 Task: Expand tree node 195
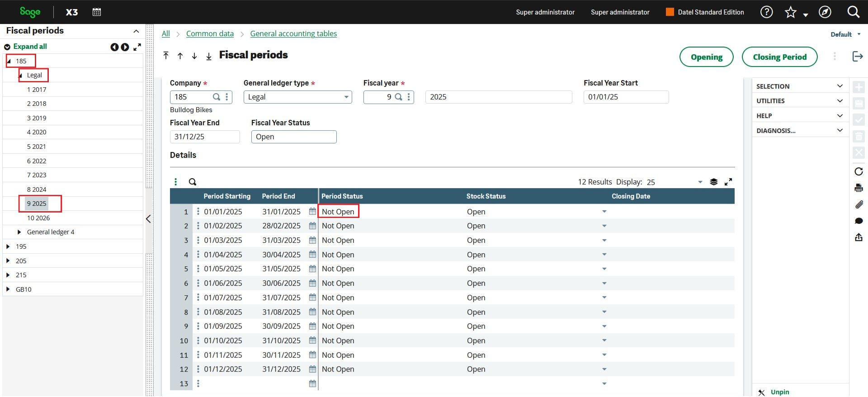8,246
